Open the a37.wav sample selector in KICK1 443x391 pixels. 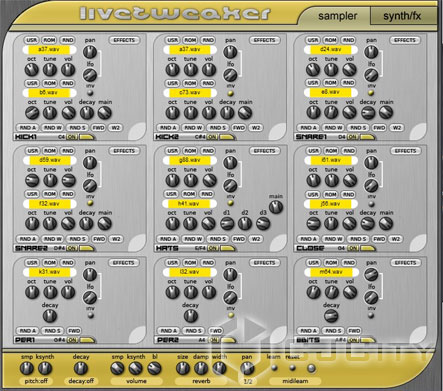[49, 50]
